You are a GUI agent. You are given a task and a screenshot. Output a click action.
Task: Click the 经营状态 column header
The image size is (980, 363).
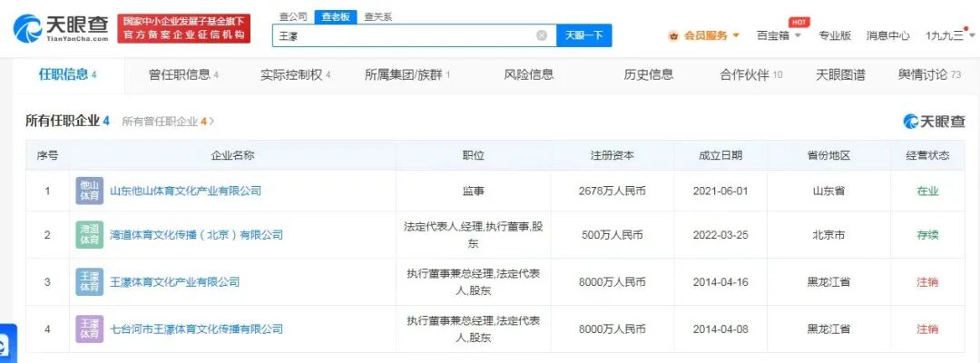[x=927, y=155]
